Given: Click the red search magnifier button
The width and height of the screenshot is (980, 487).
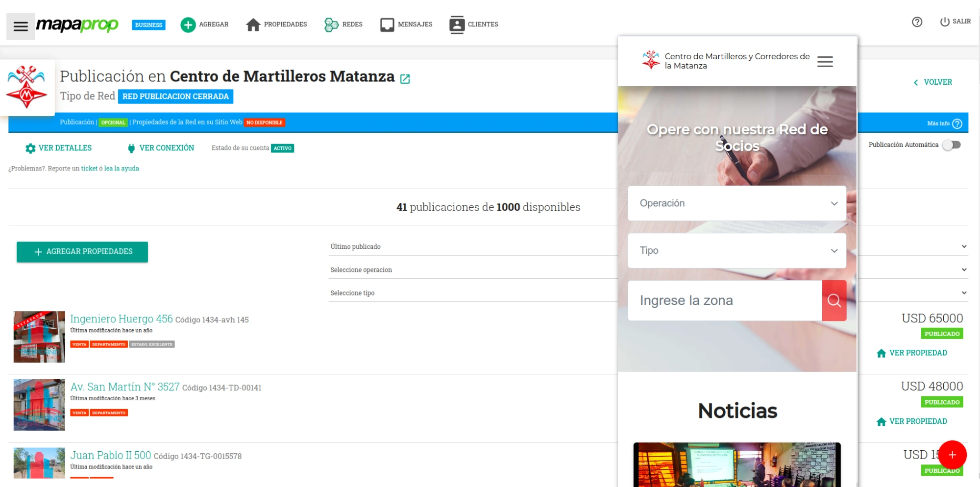Looking at the screenshot, I should click(x=834, y=301).
